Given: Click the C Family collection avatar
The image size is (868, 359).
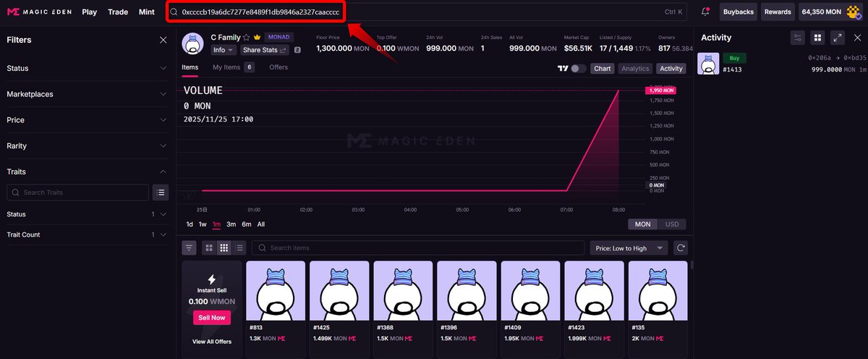Looking at the screenshot, I should coord(192,43).
